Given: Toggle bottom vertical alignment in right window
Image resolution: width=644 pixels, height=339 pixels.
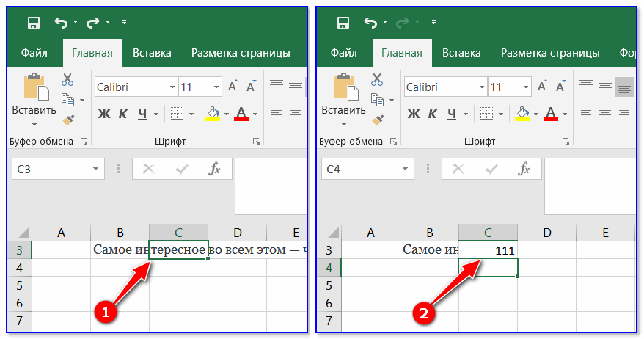Looking at the screenshot, I should (624, 87).
